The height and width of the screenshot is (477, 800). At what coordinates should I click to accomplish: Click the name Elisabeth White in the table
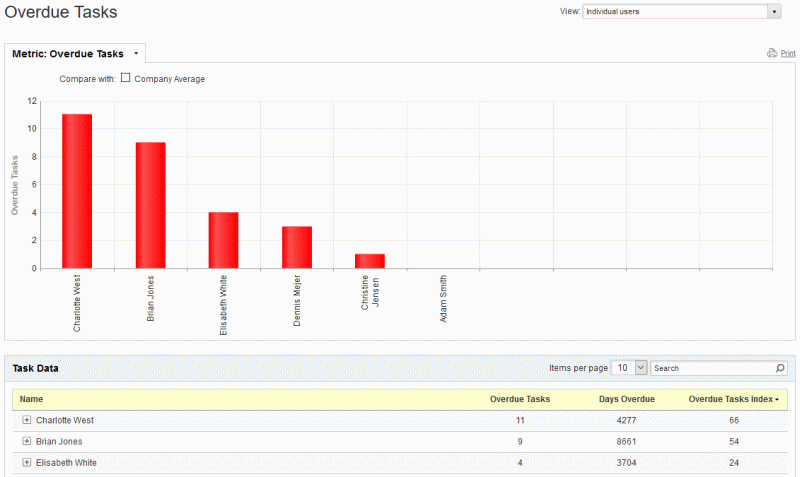coord(66,463)
